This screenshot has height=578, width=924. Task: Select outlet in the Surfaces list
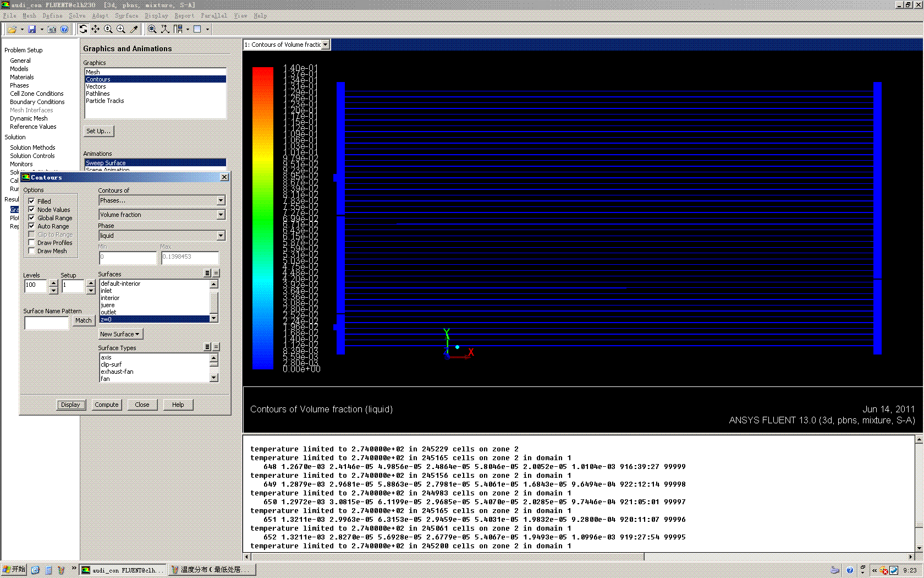[x=155, y=312]
